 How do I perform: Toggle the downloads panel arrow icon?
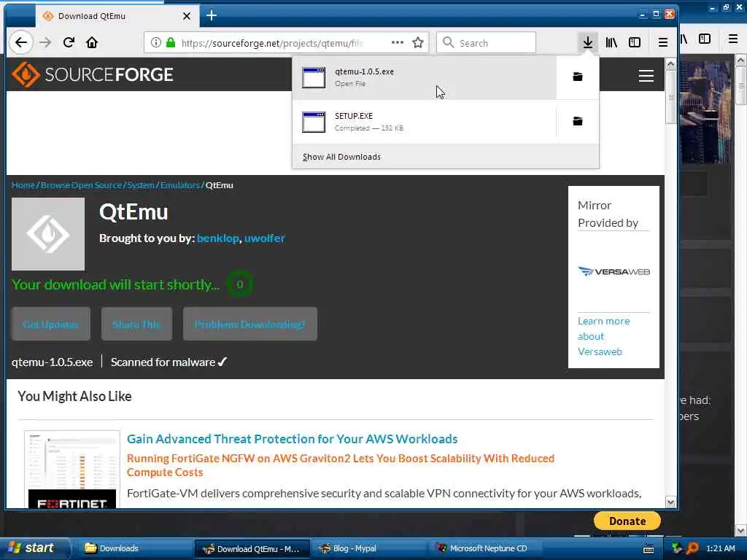(x=588, y=42)
